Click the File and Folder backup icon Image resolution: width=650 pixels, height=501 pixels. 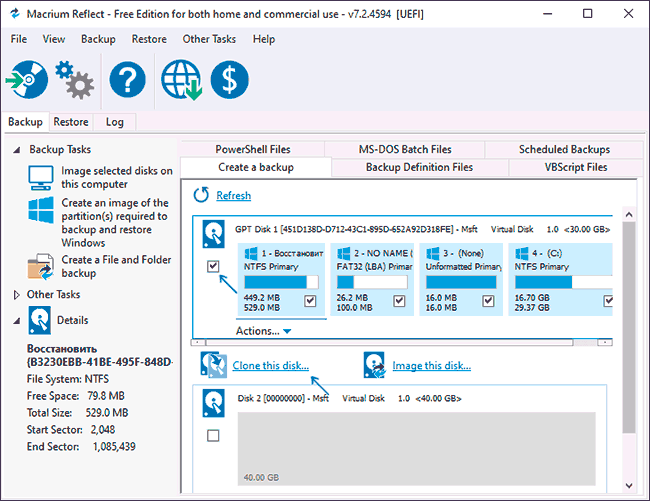coord(41,267)
